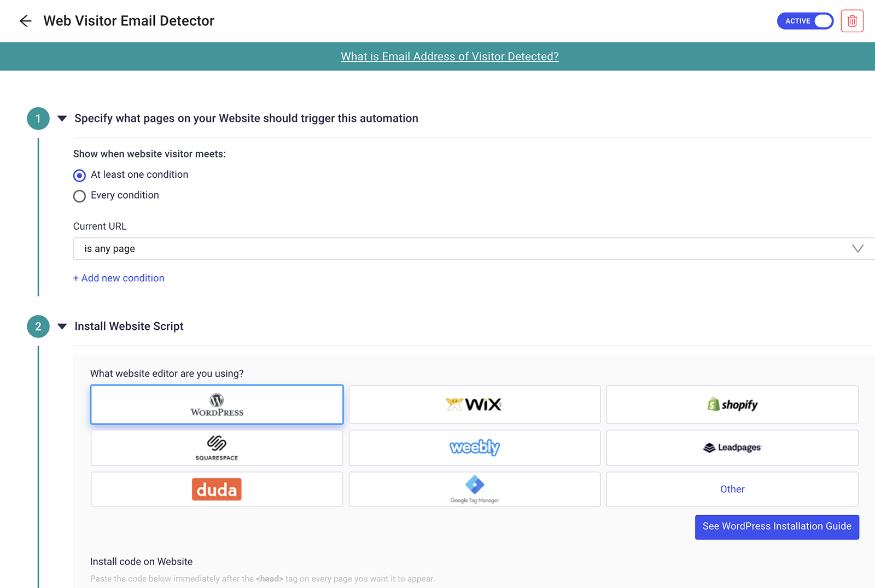Screen dimensions: 875x588
Task: Click '+ Add new condition' link
Action: tap(119, 278)
